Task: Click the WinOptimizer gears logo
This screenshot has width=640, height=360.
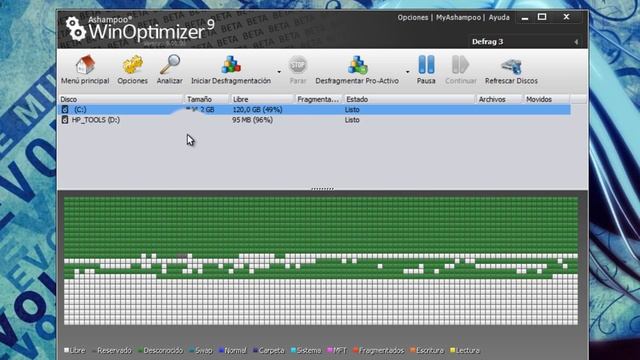Action: click(x=76, y=29)
